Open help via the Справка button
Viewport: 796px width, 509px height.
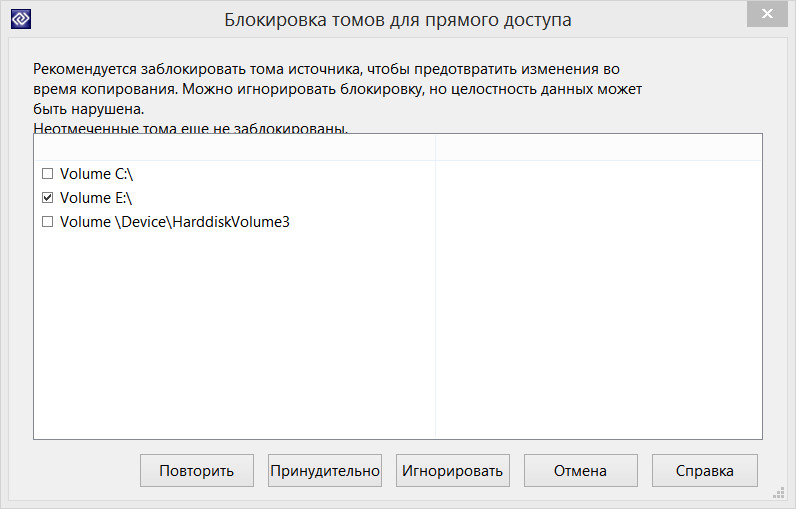pyautogui.click(x=705, y=470)
